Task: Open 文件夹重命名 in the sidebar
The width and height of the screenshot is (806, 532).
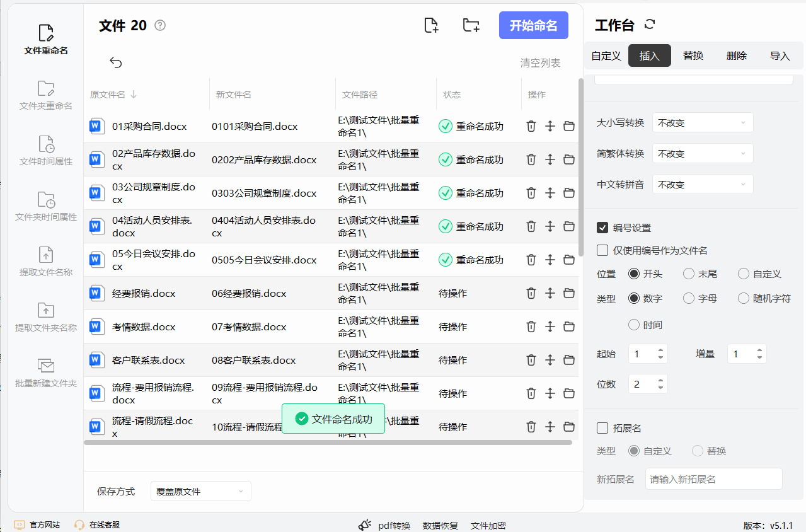Action: [46, 95]
